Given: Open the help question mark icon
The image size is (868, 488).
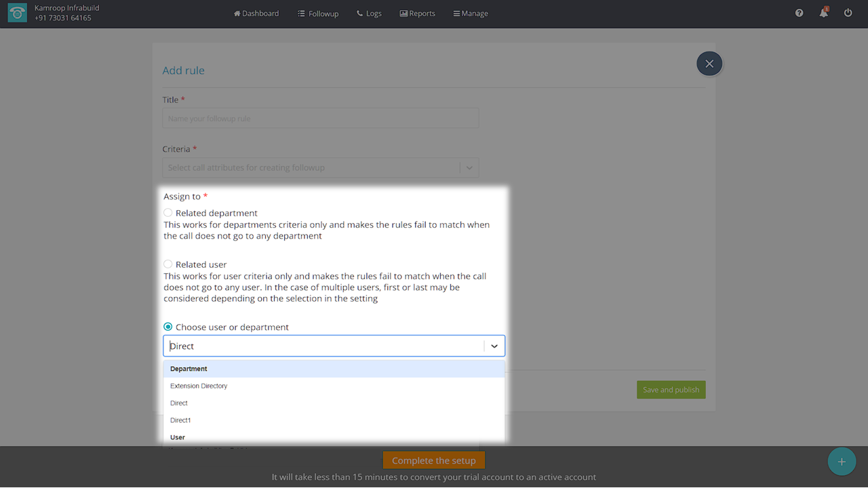Looking at the screenshot, I should [x=799, y=14].
